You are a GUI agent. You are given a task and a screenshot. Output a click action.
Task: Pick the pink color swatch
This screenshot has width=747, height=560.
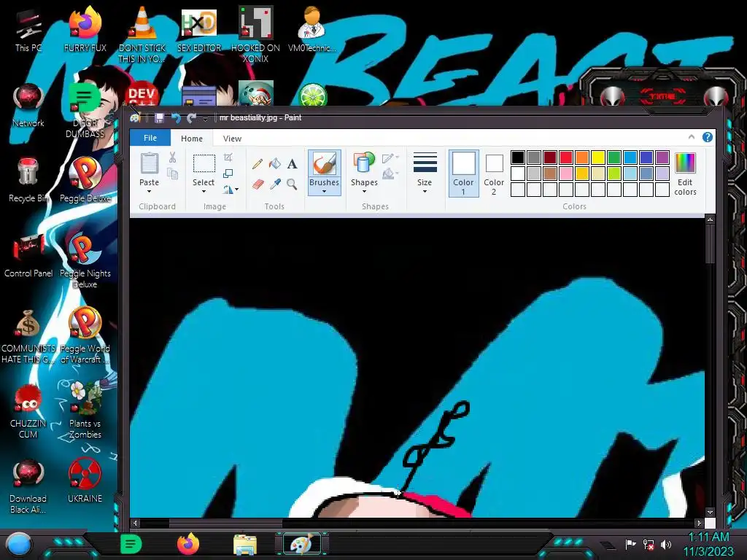click(x=566, y=174)
